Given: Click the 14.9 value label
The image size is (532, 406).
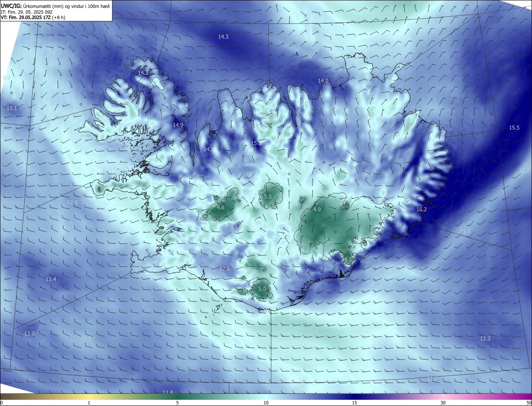Looking at the screenshot, I should click(x=178, y=125).
